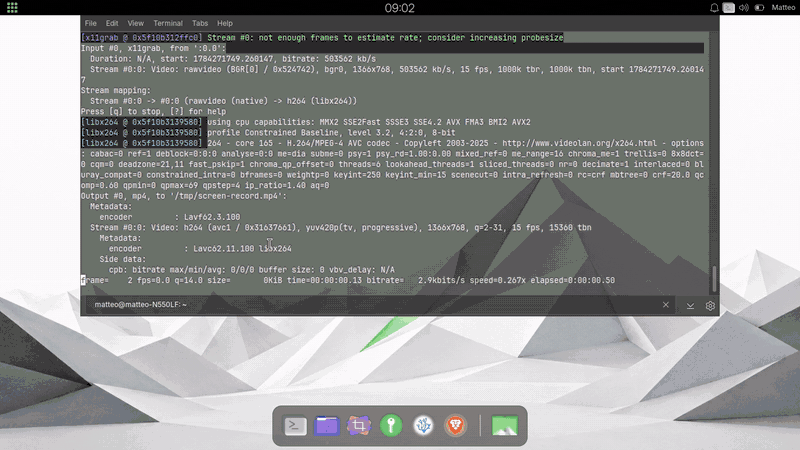
Task: Open terminal settings gear icon
Action: click(x=710, y=306)
